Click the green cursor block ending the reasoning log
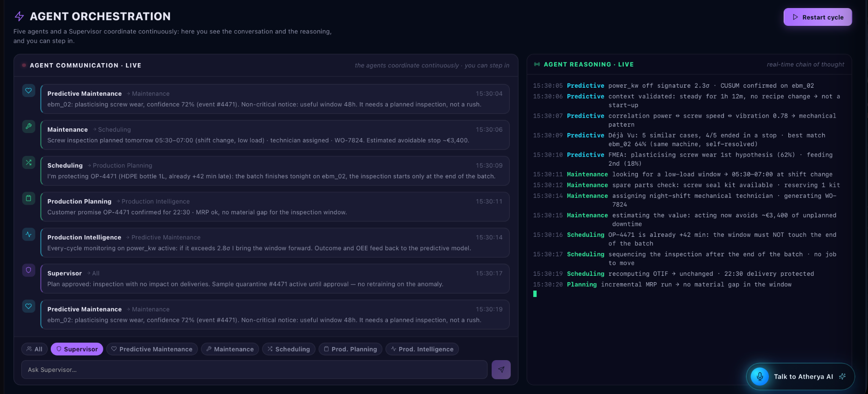Image resolution: width=868 pixels, height=394 pixels. click(x=535, y=294)
